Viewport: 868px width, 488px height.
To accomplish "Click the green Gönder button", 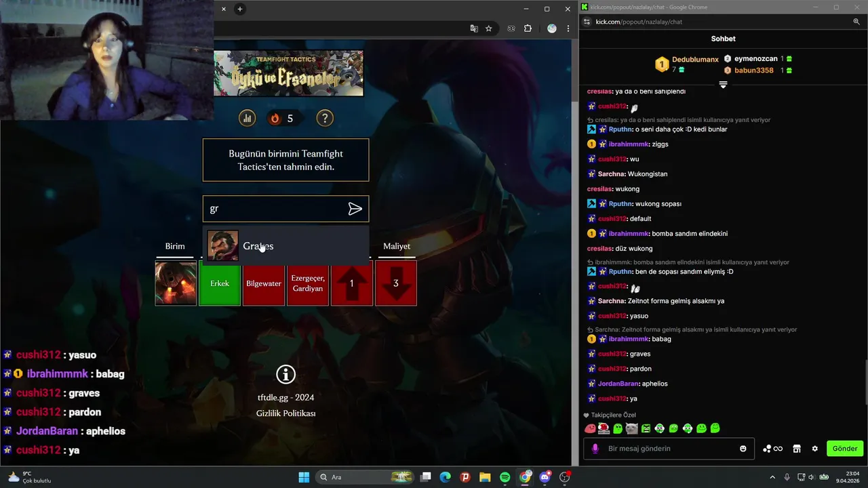I will [x=845, y=449].
